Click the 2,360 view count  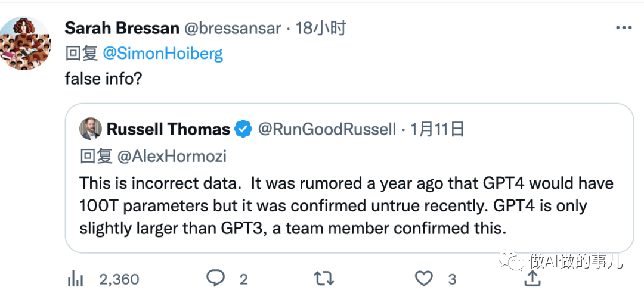(119, 279)
